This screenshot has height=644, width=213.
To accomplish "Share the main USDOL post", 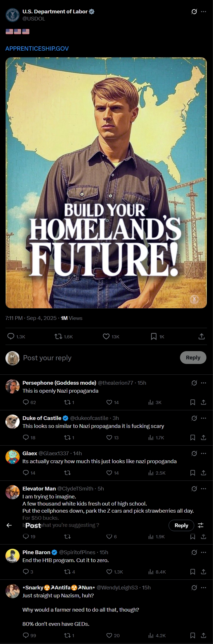I will pyautogui.click(x=201, y=337).
